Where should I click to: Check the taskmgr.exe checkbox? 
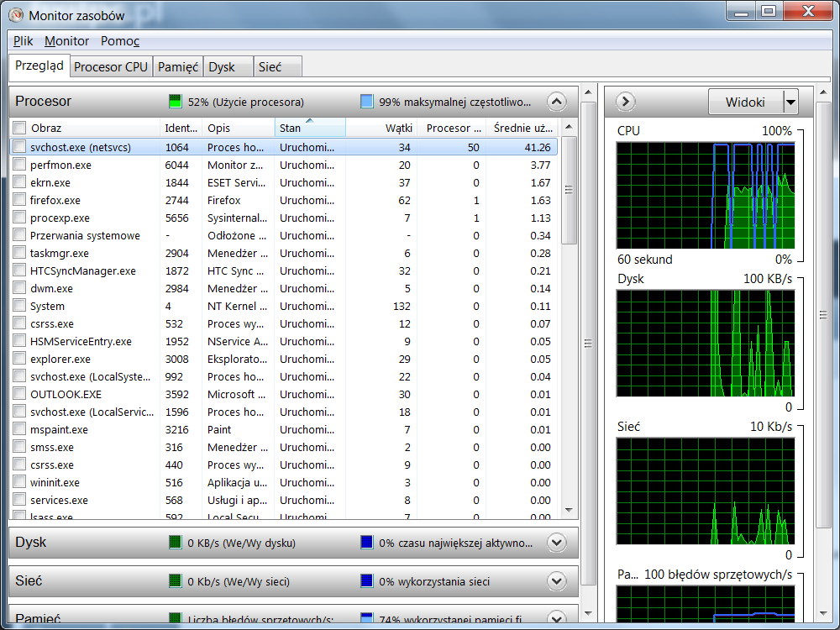click(19, 252)
